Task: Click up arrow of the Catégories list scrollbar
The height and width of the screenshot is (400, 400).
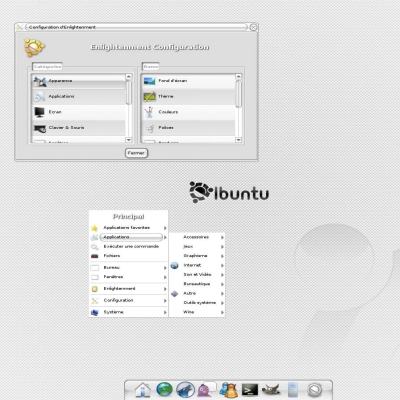Action: tap(129, 77)
